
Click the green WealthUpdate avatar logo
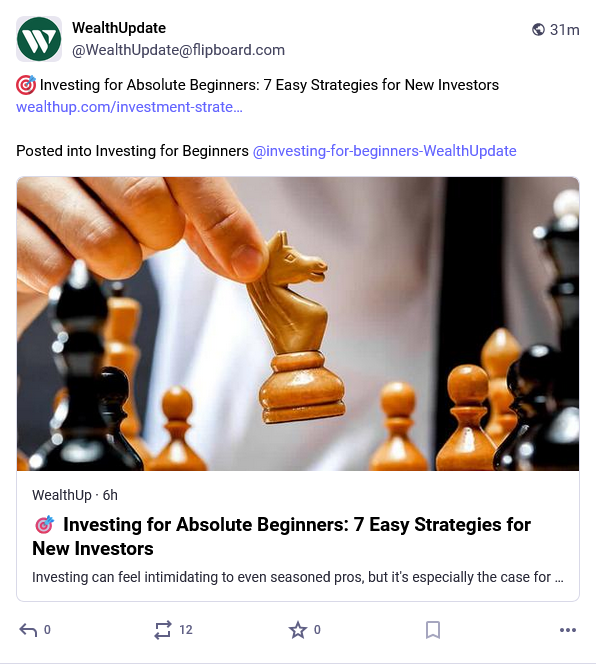click(x=39, y=39)
